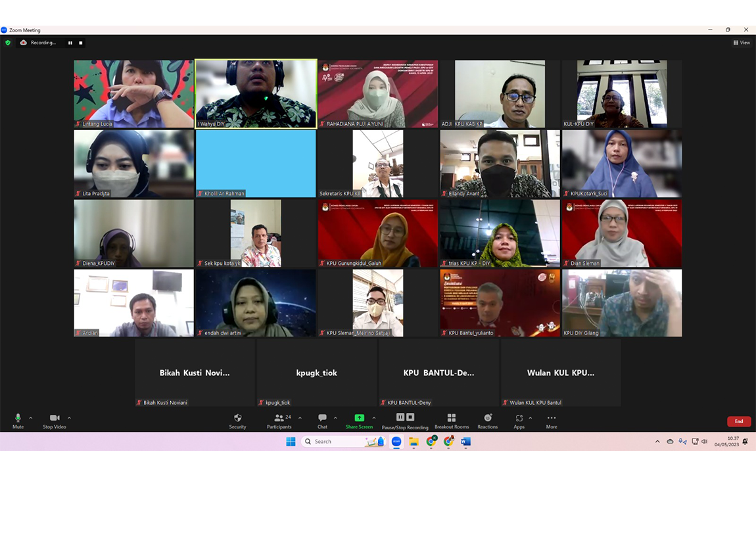756x537 pixels.
Task: Mute the microphone
Action: [x=18, y=419]
